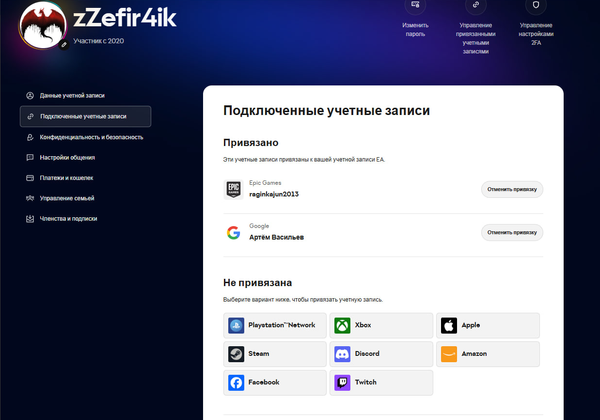The width and height of the screenshot is (600, 420).
Task: Connect the Facebook account option
Action: coord(275,382)
